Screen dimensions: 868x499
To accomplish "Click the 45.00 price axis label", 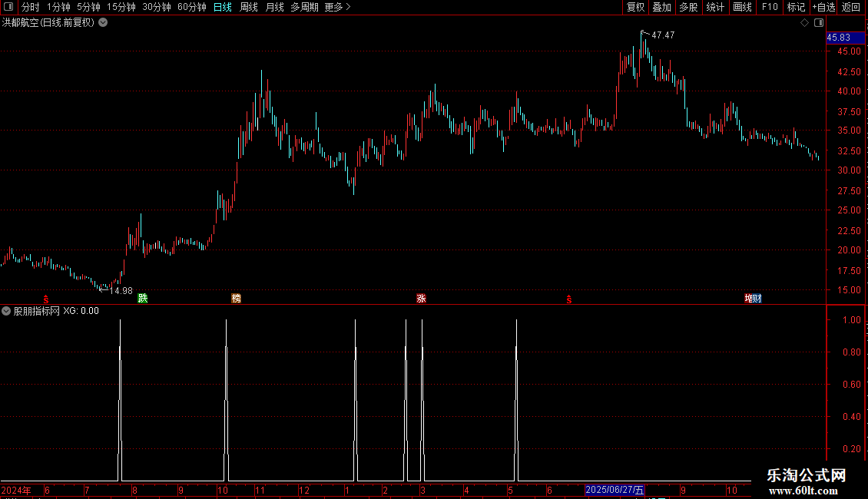I will (849, 51).
